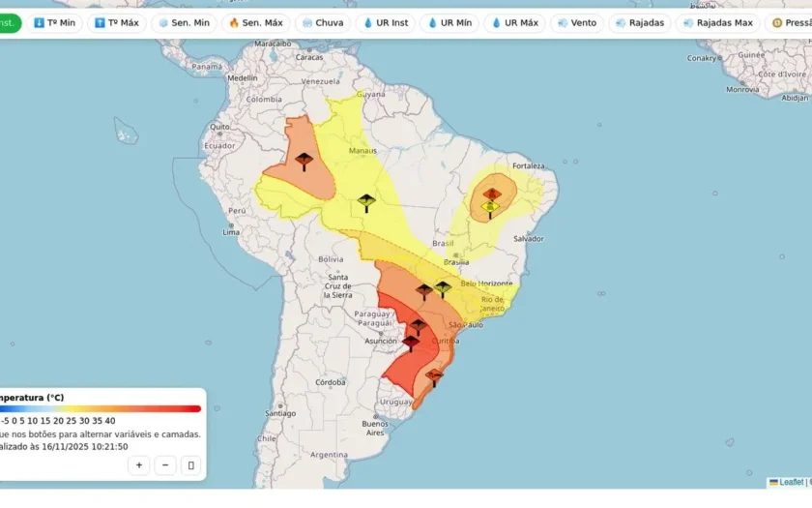Zoom out with the minus button
The image size is (812, 508).
(165, 465)
